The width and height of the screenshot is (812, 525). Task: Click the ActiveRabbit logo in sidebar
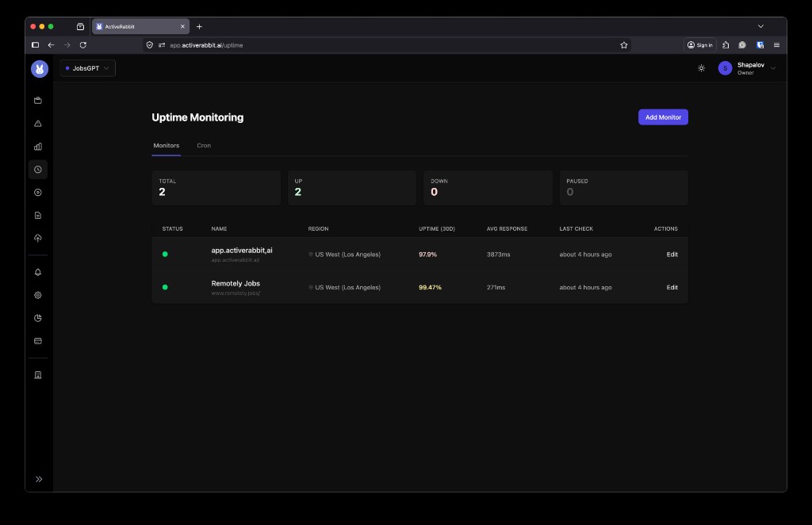pyautogui.click(x=40, y=69)
